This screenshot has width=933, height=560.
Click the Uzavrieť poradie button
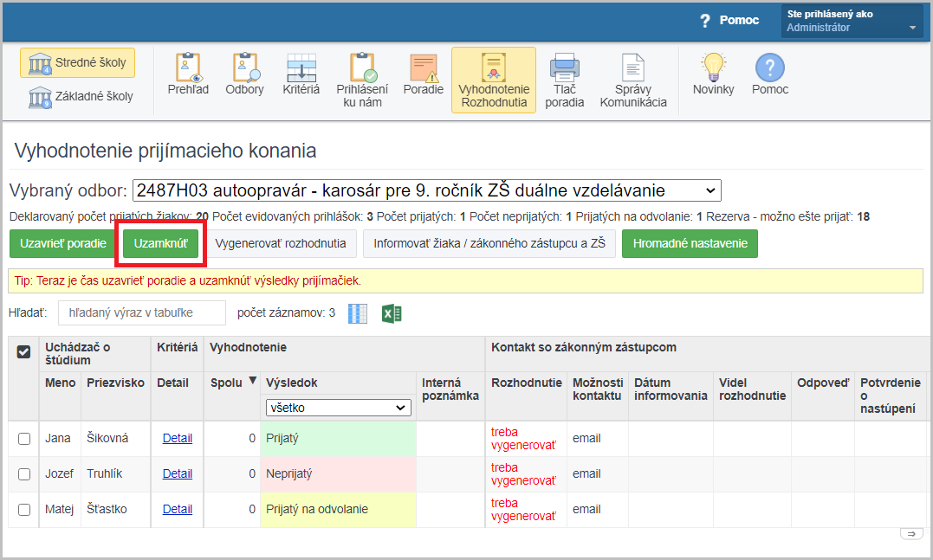coord(63,244)
